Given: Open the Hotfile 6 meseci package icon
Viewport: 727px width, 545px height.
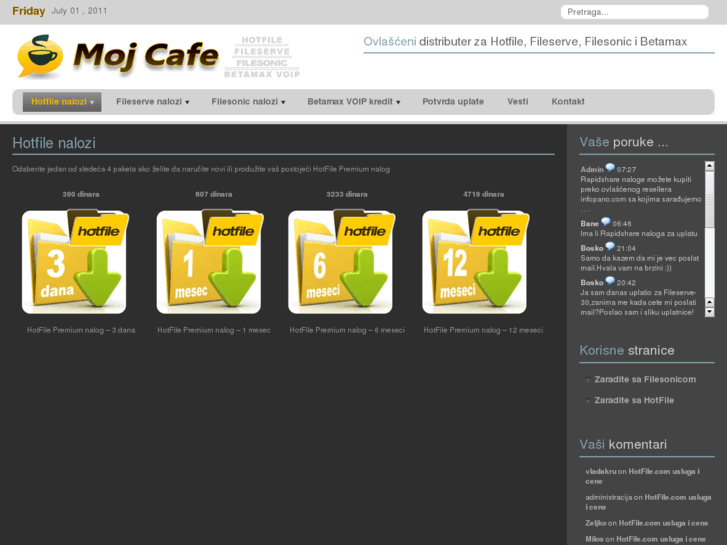Looking at the screenshot, I should (x=341, y=262).
